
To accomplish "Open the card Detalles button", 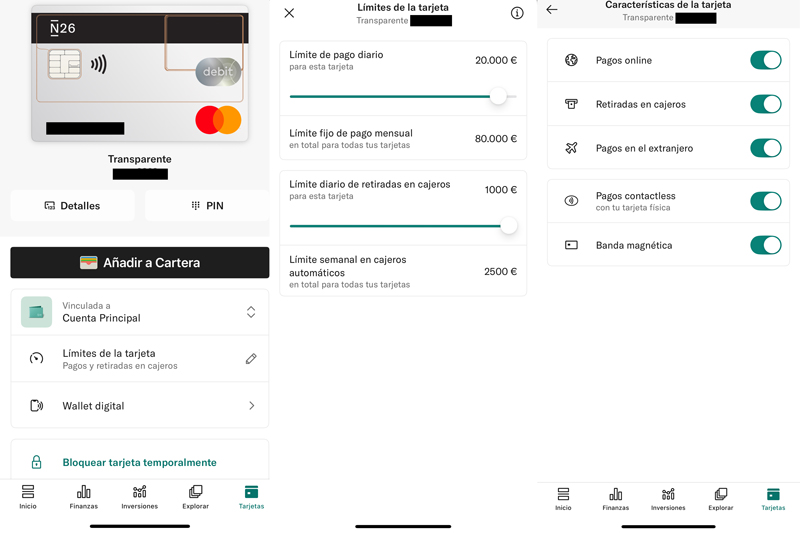I will click(72, 206).
